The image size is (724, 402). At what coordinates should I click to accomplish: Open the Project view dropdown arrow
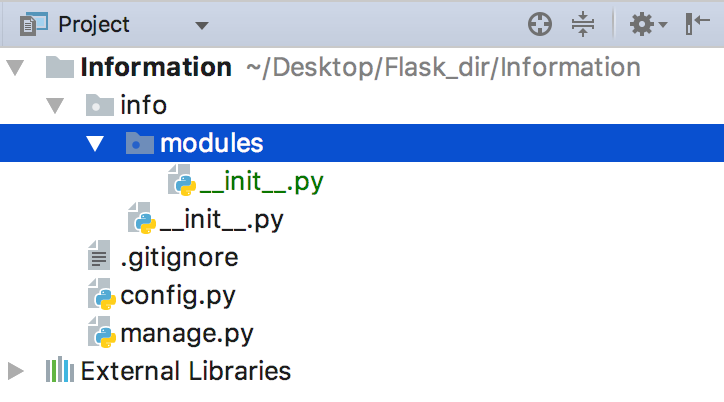202,25
